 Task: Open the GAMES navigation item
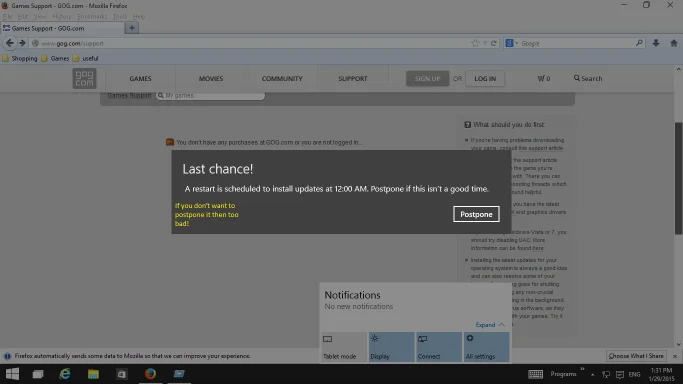140,78
